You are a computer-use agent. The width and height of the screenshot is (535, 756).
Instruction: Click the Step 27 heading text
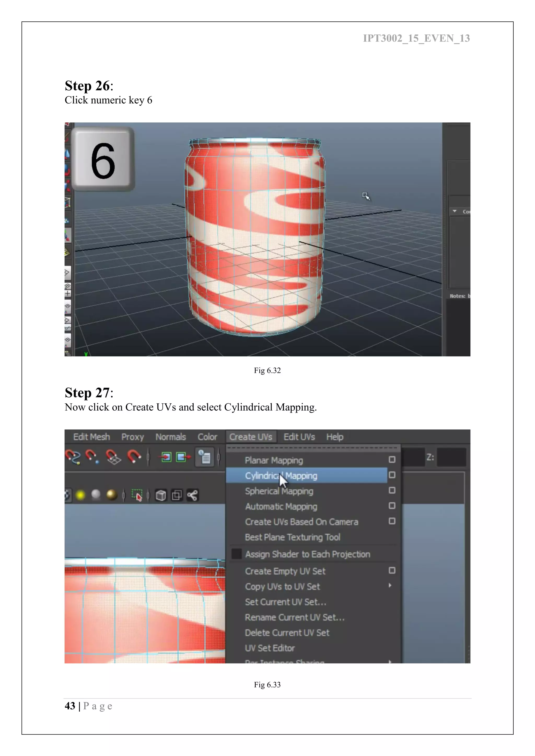pyautogui.click(x=89, y=392)
